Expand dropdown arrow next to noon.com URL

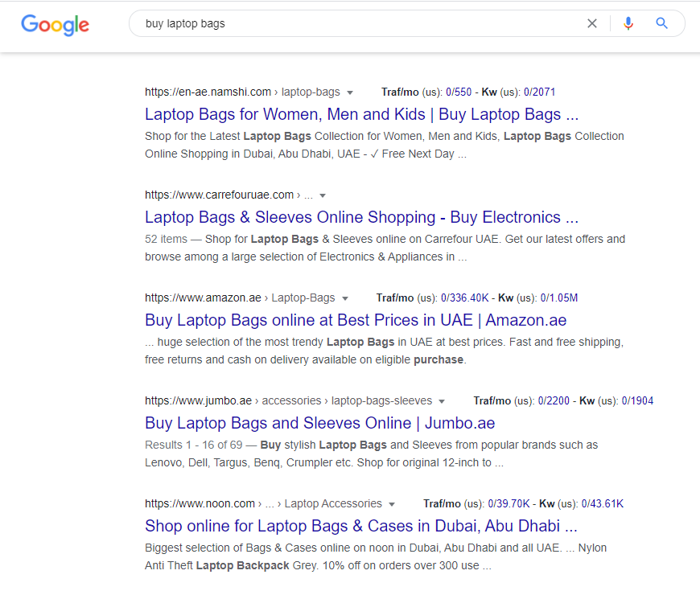392,504
